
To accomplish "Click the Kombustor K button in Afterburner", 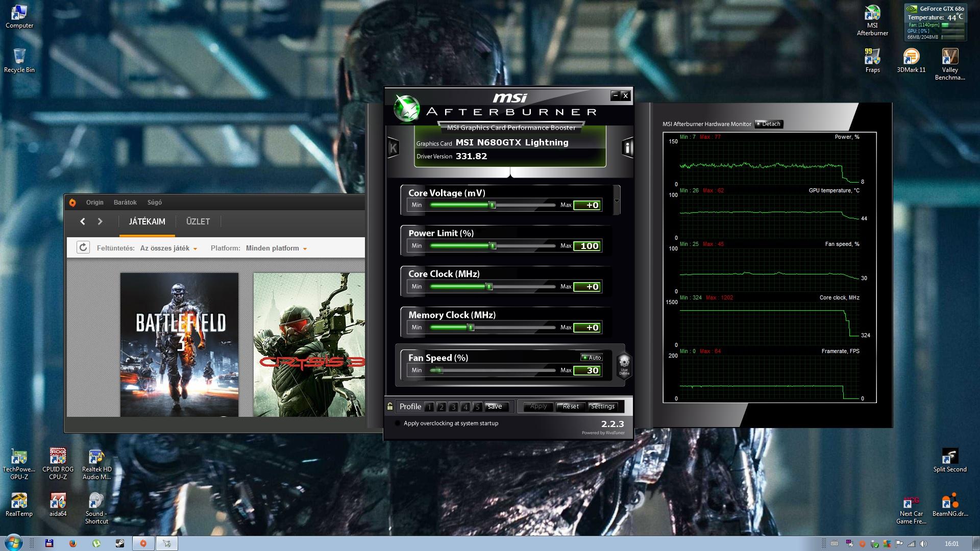I will tap(393, 148).
